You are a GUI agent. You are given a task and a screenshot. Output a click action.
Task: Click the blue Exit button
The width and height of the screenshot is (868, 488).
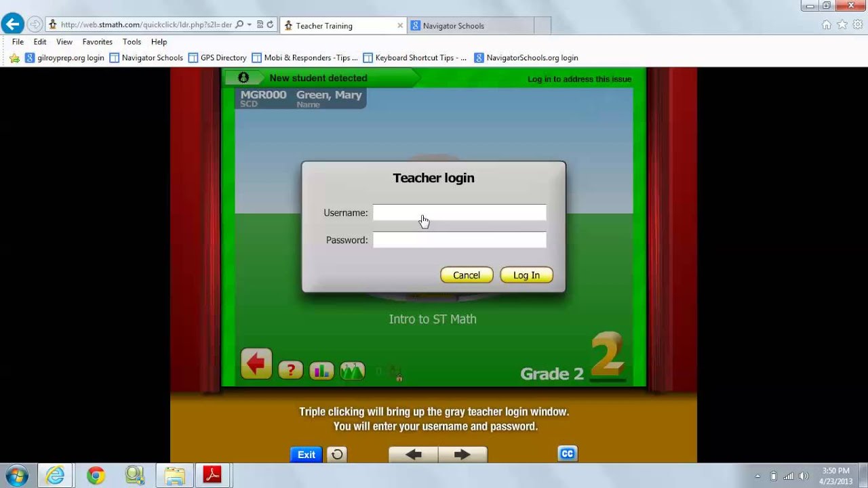pos(306,455)
